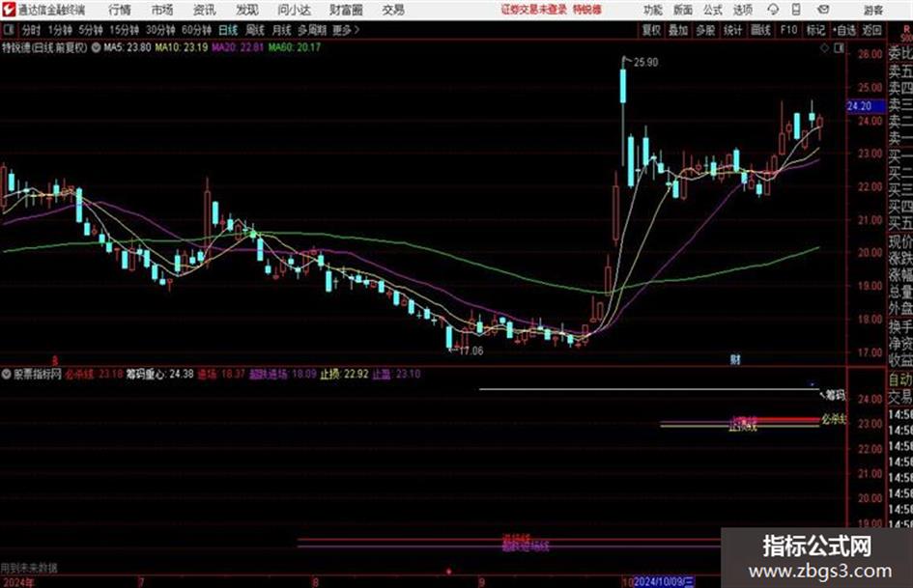Select the 周线 weekly chart tab

(254, 30)
